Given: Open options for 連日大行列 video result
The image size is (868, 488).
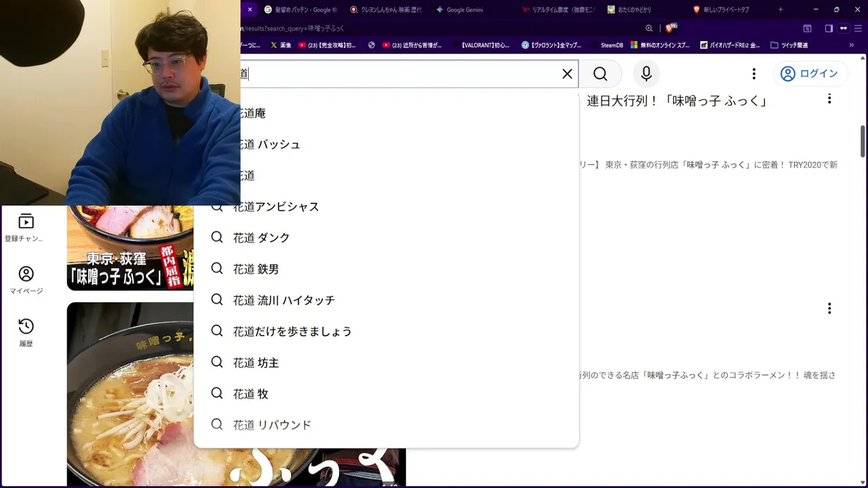Looking at the screenshot, I should point(829,99).
